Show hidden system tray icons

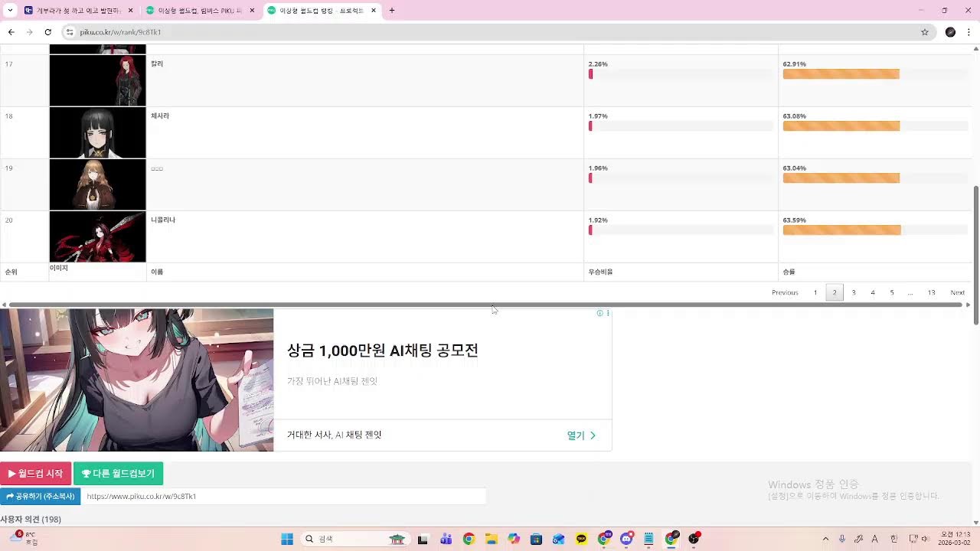(x=825, y=539)
